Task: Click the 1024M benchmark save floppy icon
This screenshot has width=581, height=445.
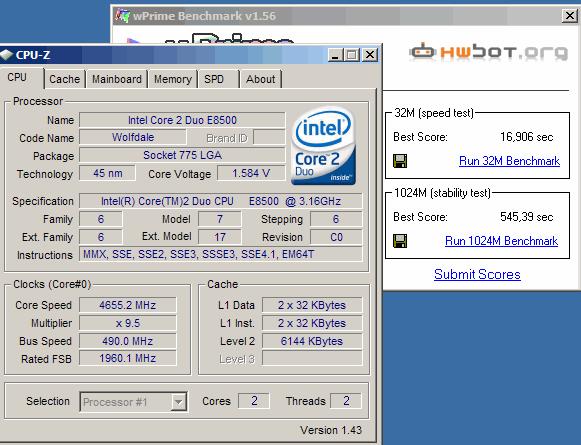Action: (x=400, y=241)
